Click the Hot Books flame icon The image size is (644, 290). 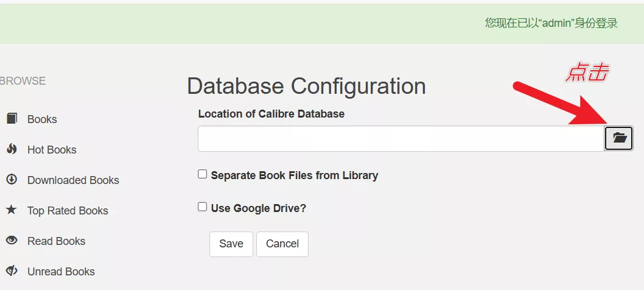pos(12,149)
